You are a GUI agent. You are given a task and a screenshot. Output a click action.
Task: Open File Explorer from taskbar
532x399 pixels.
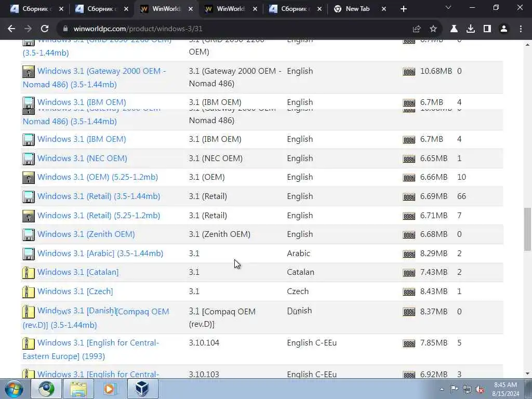pyautogui.click(x=78, y=389)
